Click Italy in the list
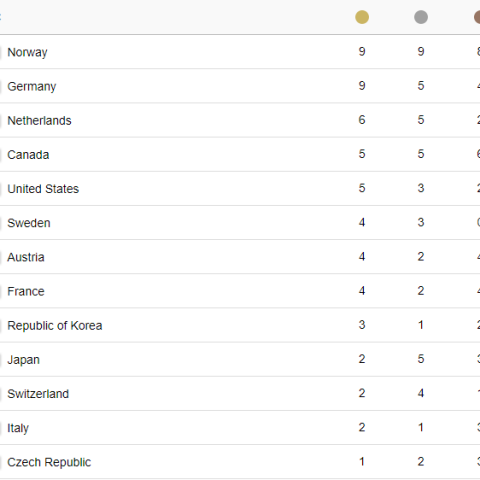Screen dimensions: 480x480 18,428
